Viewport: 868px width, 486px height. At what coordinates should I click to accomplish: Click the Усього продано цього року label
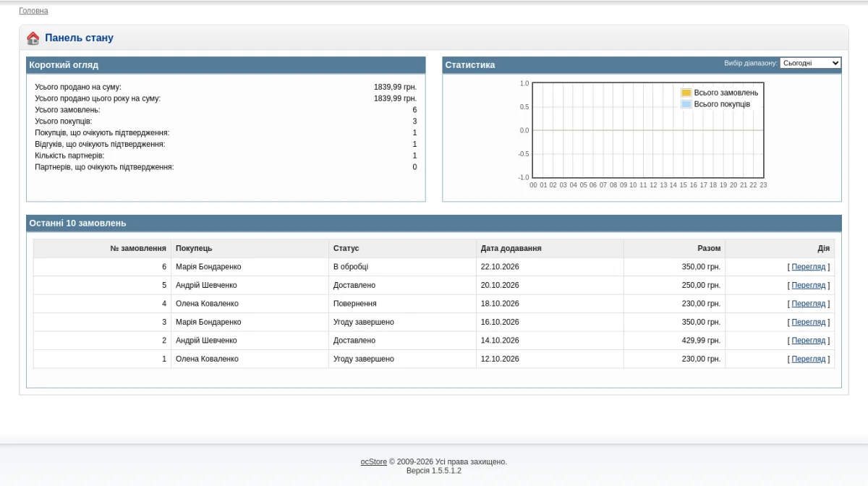click(98, 98)
